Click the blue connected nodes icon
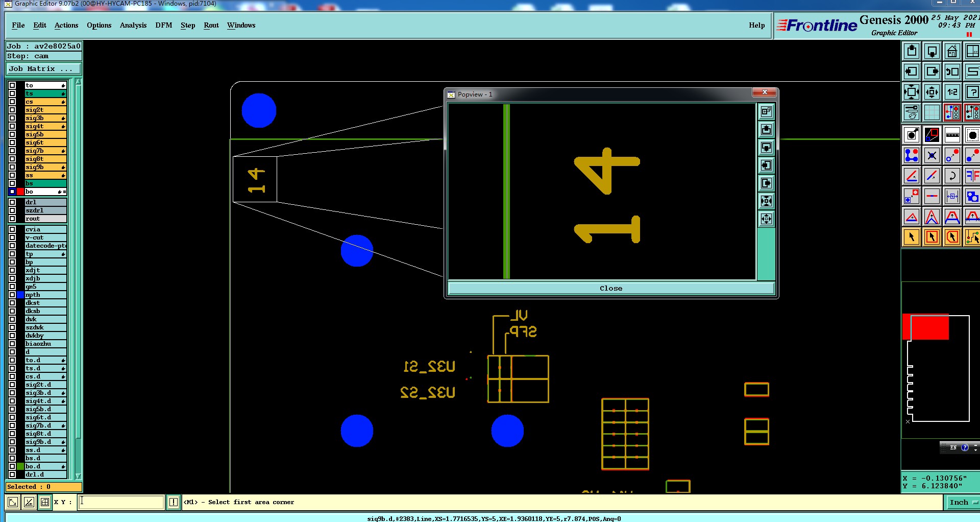Screen dimensions: 980x522 pos(912,155)
